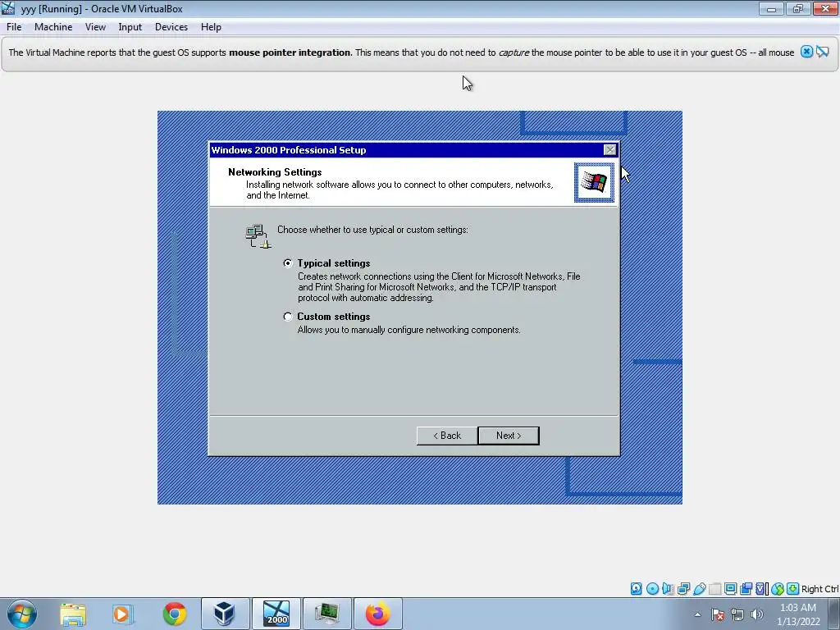
Task: Click the virtualization CPU status icon
Action: [x=761, y=589]
